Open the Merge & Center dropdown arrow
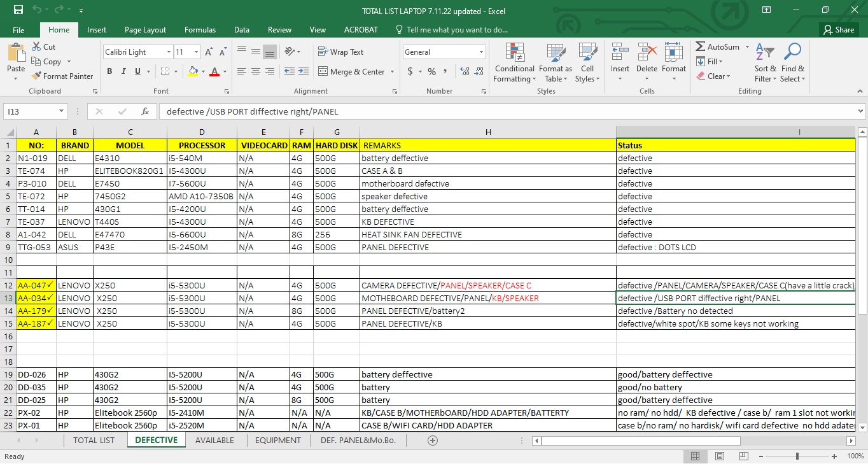868x466 pixels. (392, 72)
